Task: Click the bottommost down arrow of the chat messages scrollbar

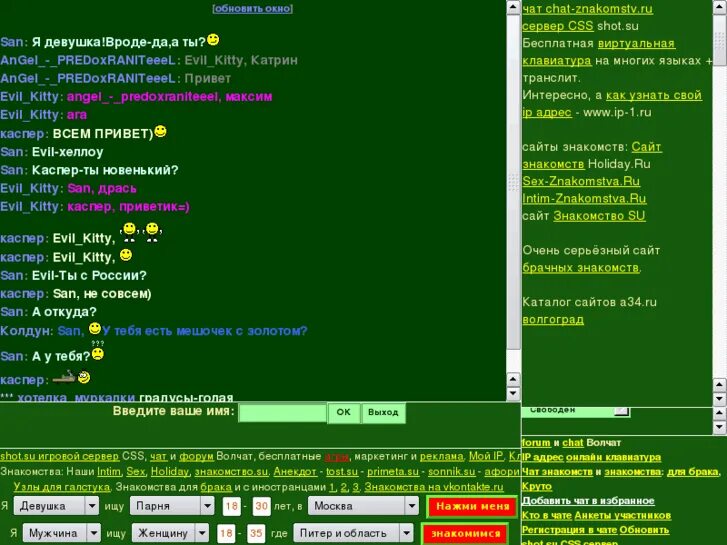Action: click(513, 394)
